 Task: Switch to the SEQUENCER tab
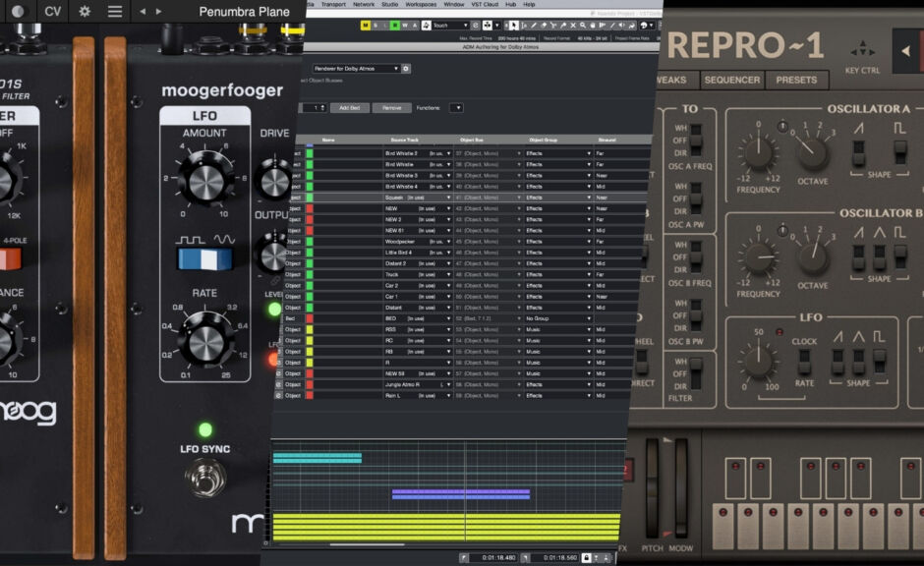point(731,80)
